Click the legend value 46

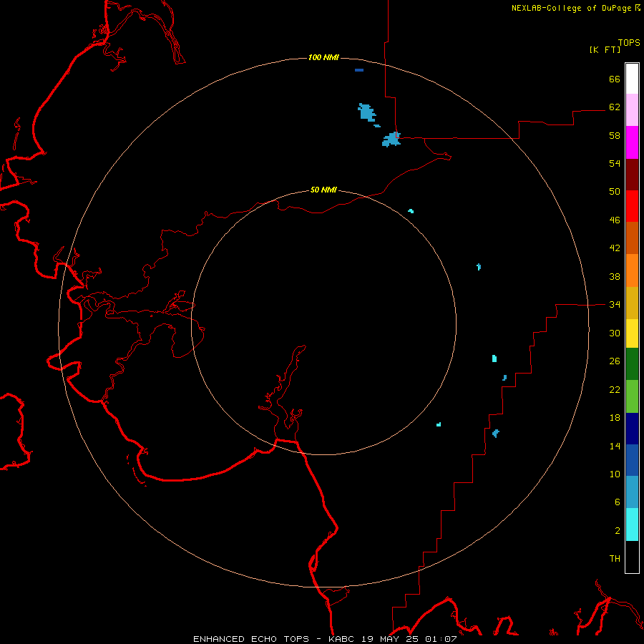[x=615, y=220]
